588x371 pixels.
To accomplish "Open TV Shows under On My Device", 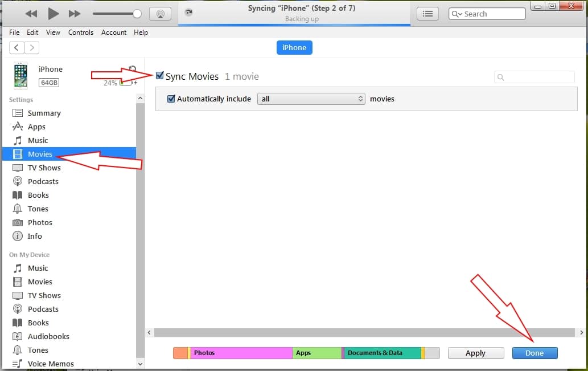I will point(69,296).
